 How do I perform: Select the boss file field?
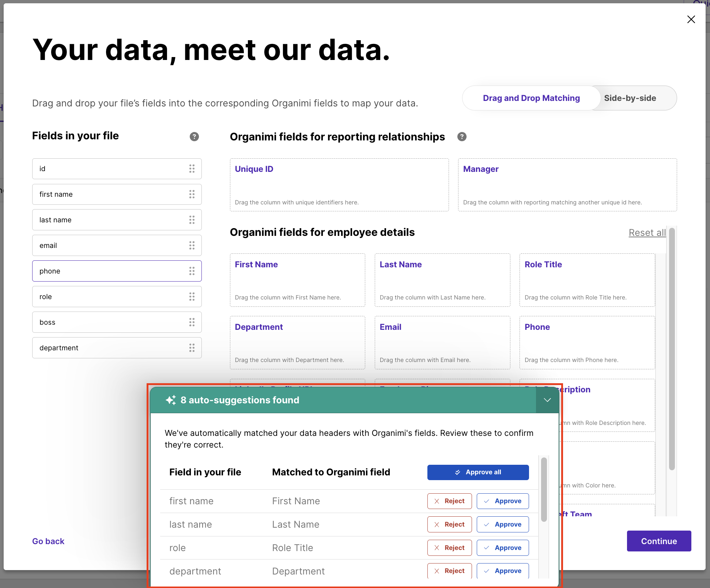pyautogui.click(x=117, y=322)
